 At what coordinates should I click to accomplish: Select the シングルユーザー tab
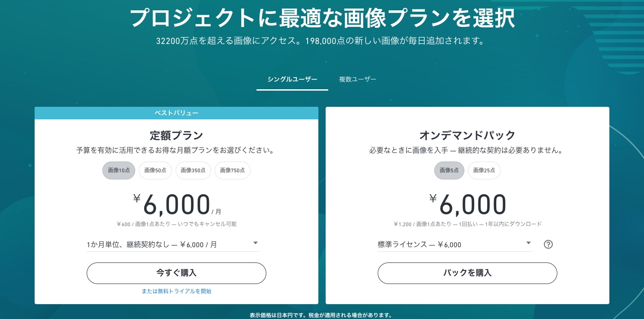pos(292,79)
